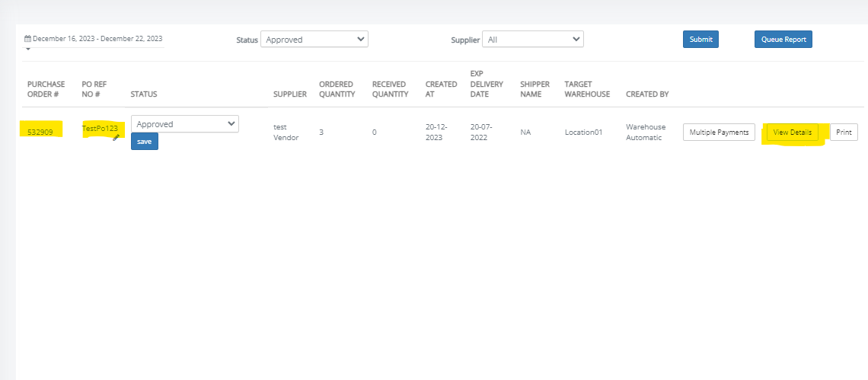Click expected delivery date 20-07-2022
The height and width of the screenshot is (380, 868).
tap(480, 133)
